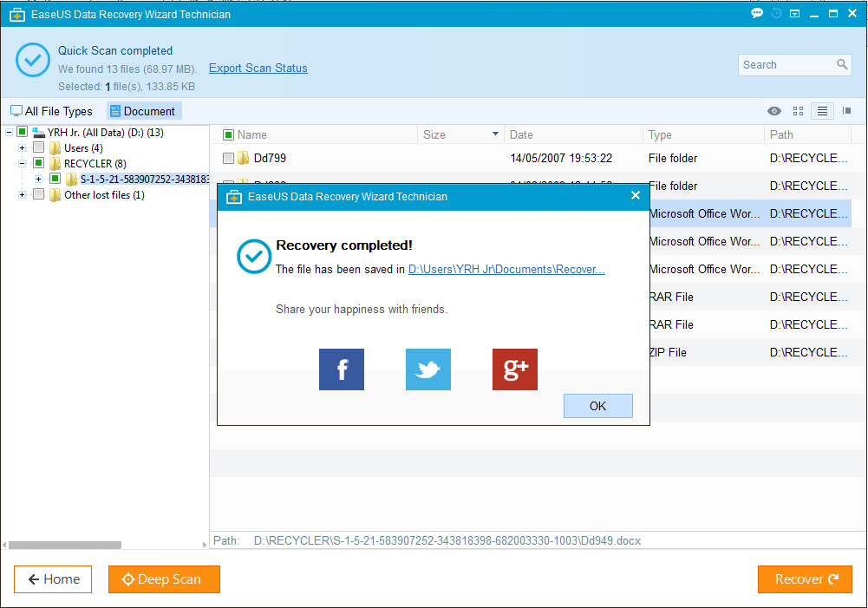Viewport: 868px width, 608px height.
Task: Click the RECYCLER folder icon in tree
Action: 55,163
